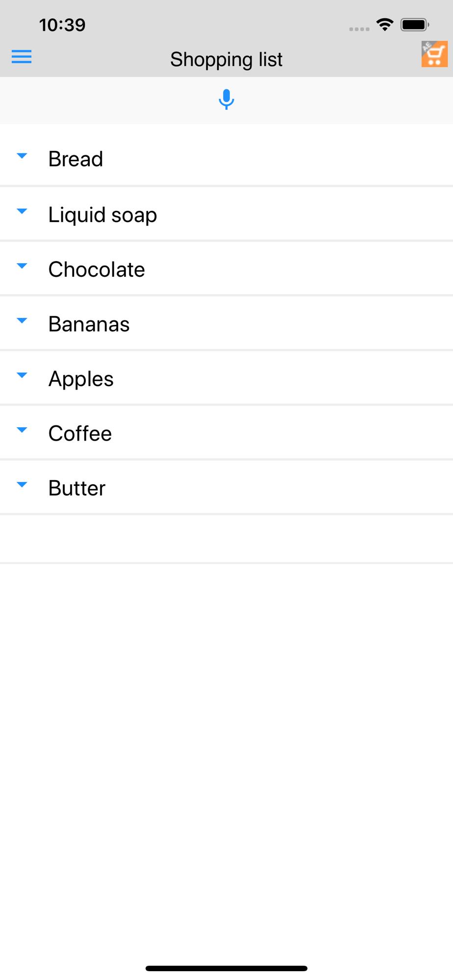Select the Chocolate list item
The image size is (453, 980).
point(226,269)
